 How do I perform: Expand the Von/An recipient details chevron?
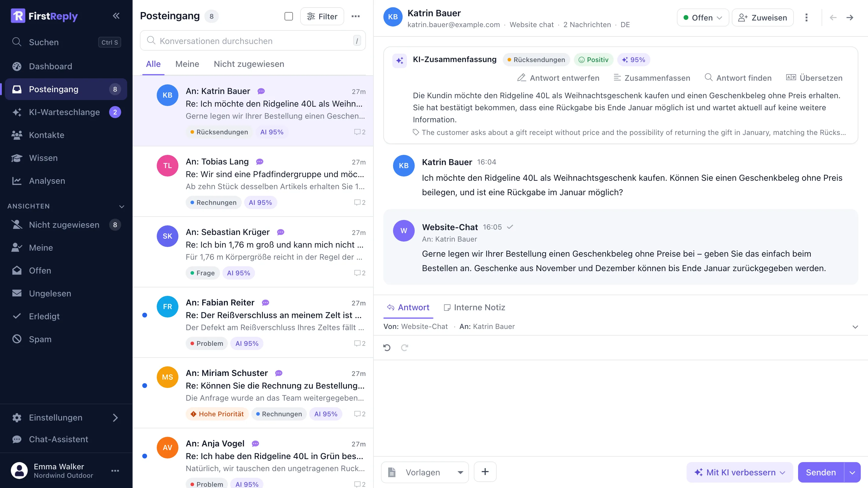point(855,327)
